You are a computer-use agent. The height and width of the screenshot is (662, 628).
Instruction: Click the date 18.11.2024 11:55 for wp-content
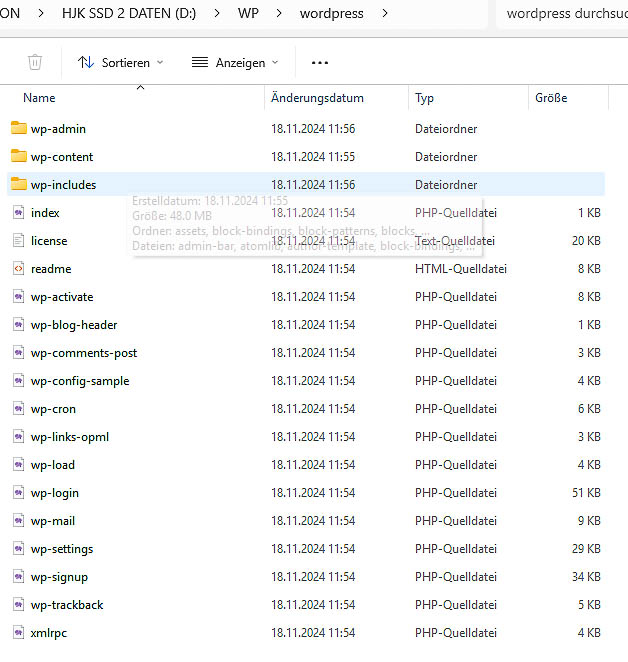(313, 157)
